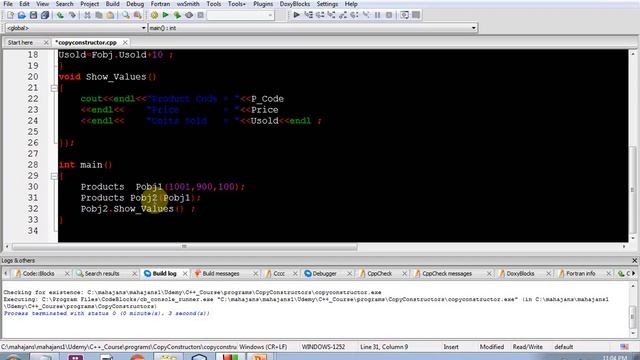
Task: Select the copyconstructor.cpp editor tab
Action: (x=86, y=42)
